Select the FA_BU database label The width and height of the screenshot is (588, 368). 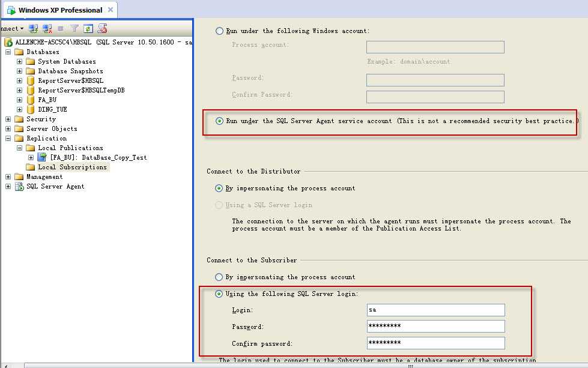(47, 100)
